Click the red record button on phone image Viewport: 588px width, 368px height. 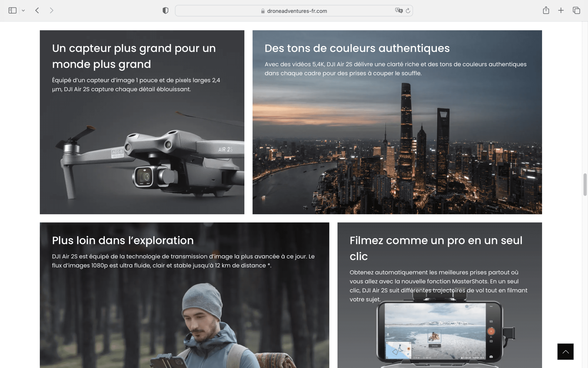(491, 331)
